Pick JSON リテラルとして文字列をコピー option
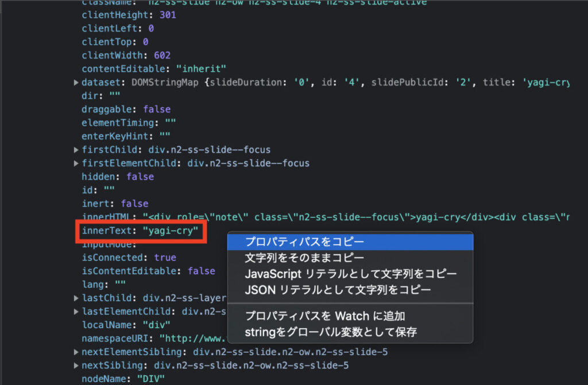Screen dimensions: 588x385 pyautogui.click(x=338, y=290)
